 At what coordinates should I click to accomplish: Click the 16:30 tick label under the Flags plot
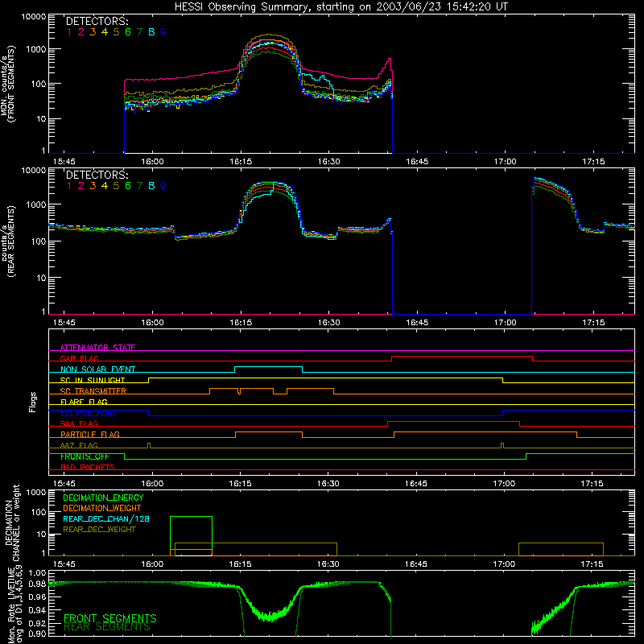click(328, 484)
